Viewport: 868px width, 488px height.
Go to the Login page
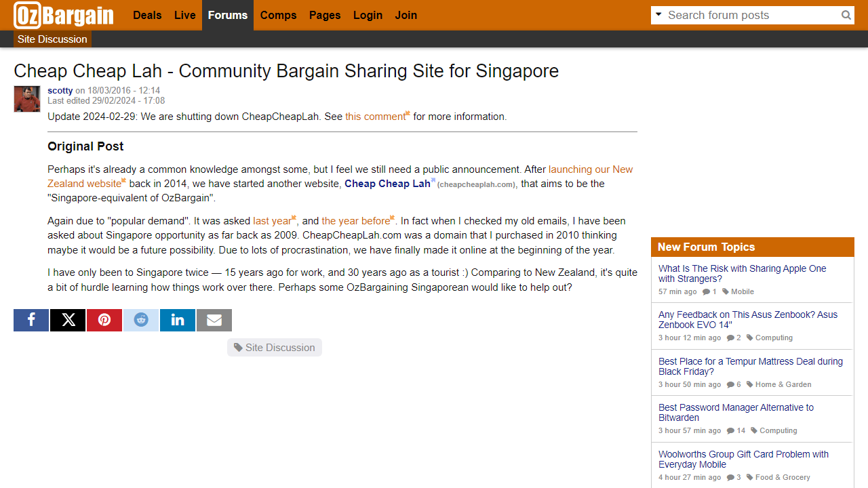368,15
